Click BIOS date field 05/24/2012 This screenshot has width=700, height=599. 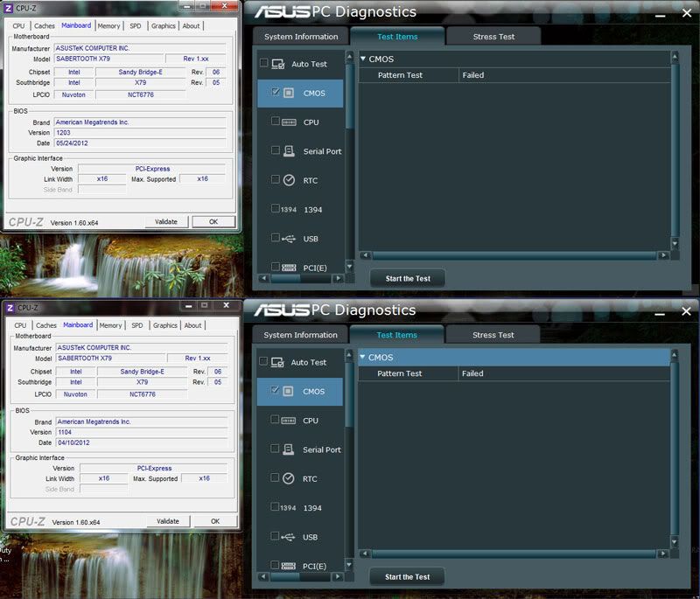[x=140, y=143]
